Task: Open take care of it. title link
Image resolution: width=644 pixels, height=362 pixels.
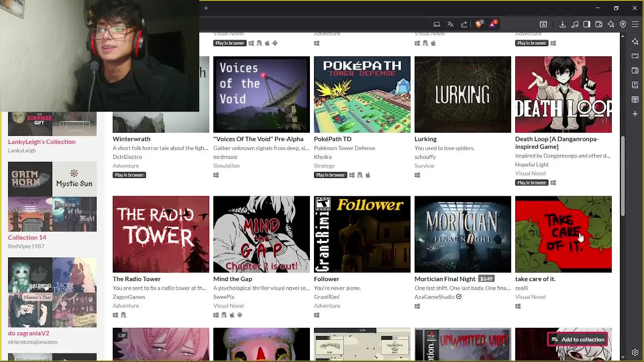Action: click(x=535, y=279)
